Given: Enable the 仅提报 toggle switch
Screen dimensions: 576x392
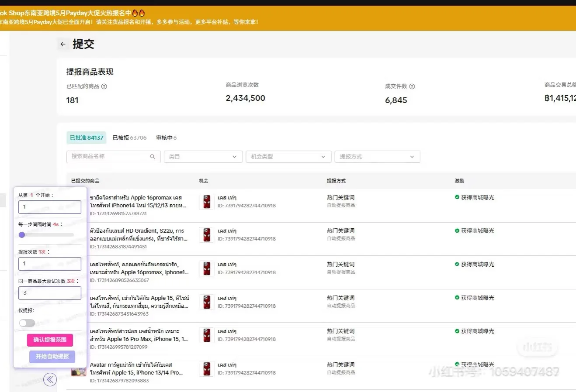Looking at the screenshot, I should [x=27, y=323].
